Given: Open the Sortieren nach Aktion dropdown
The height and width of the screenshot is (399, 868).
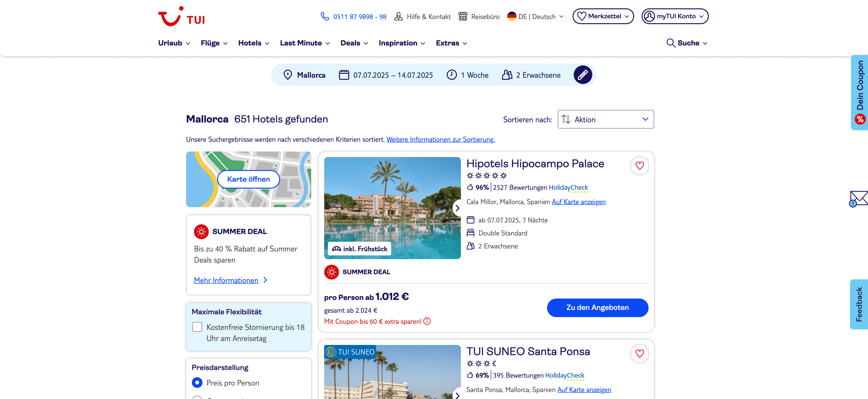Looking at the screenshot, I should click(605, 119).
